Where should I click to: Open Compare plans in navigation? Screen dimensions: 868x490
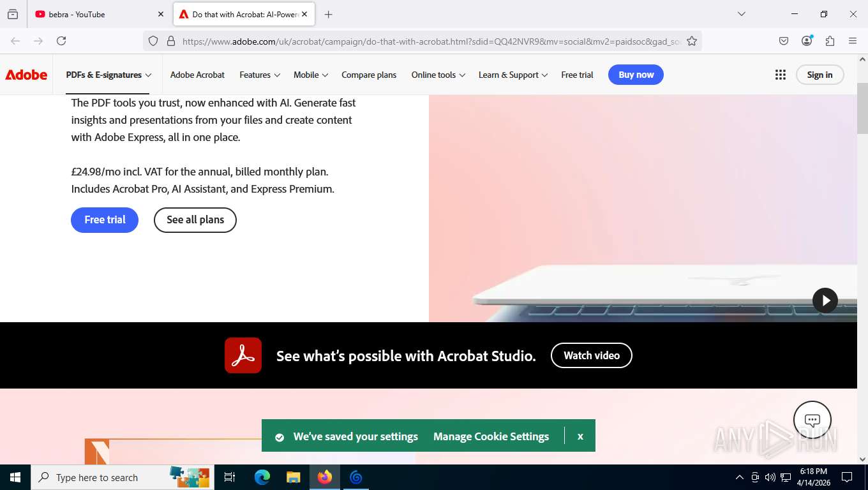tap(369, 75)
